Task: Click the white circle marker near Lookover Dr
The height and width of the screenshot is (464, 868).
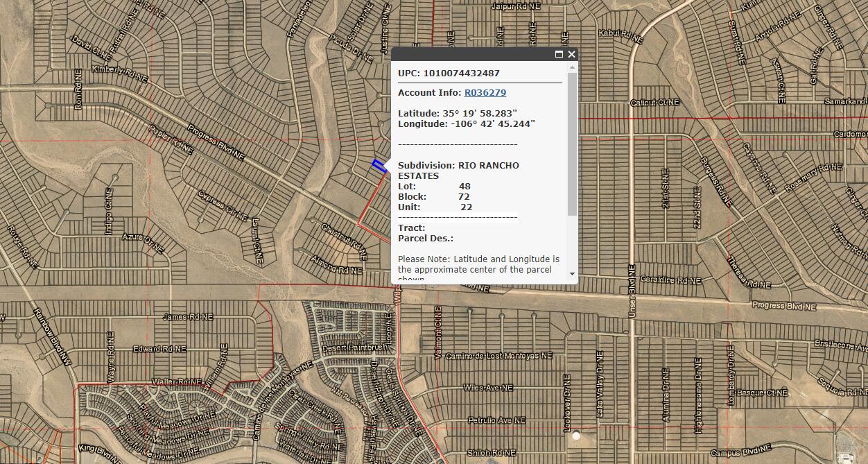Action: (576, 436)
